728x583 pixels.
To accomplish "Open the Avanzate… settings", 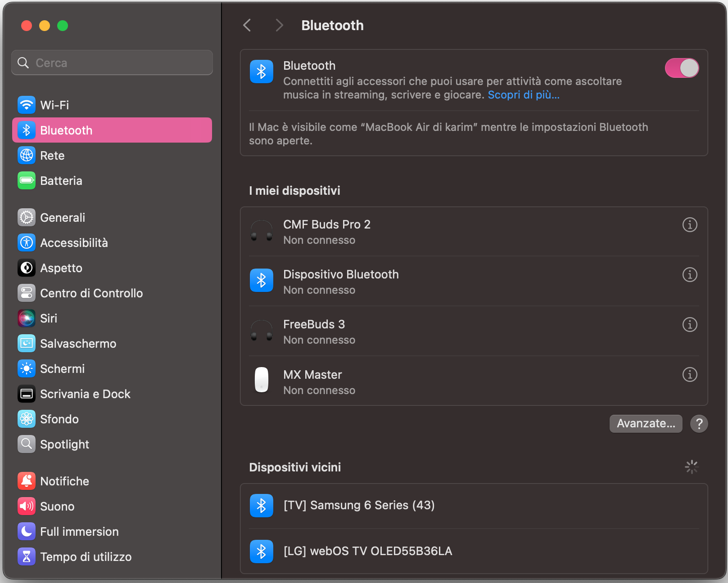I will [646, 424].
